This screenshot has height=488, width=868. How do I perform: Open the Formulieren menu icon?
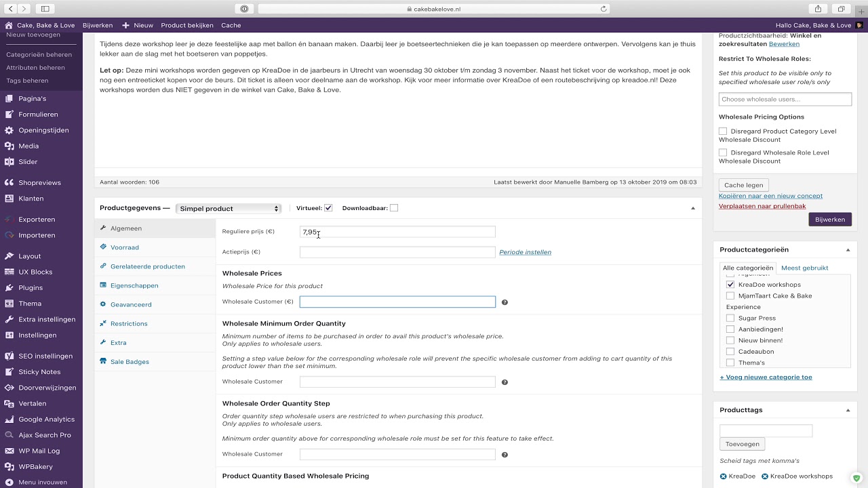(x=9, y=115)
